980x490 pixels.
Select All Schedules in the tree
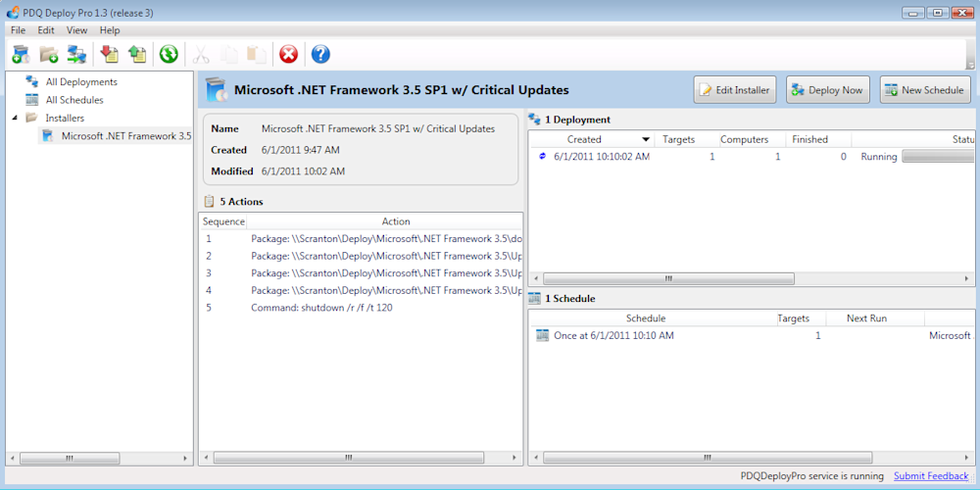coord(74,100)
